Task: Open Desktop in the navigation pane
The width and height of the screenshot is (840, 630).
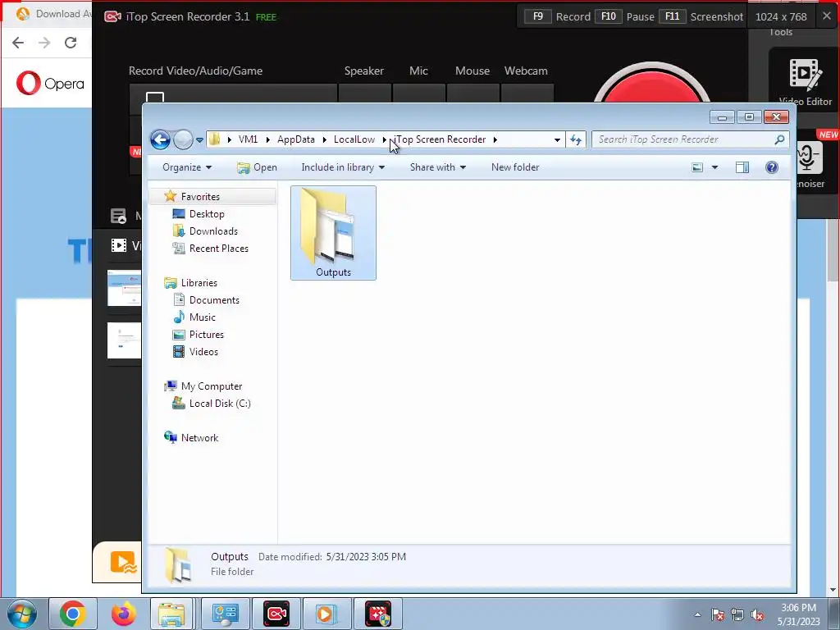Action: click(x=206, y=214)
